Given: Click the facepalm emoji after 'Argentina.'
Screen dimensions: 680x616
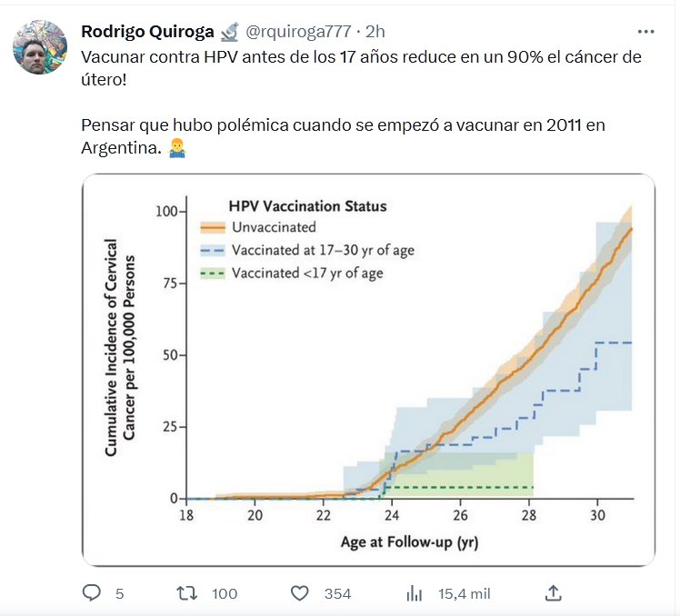Looking at the screenshot, I should [x=178, y=148].
